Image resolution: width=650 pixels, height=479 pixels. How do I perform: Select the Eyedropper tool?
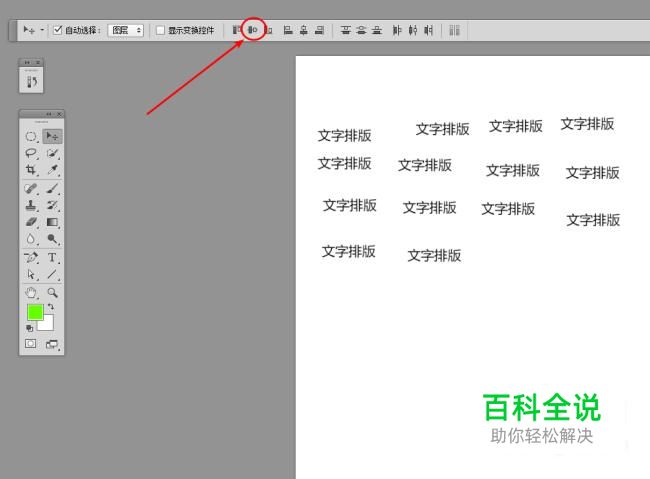point(52,170)
